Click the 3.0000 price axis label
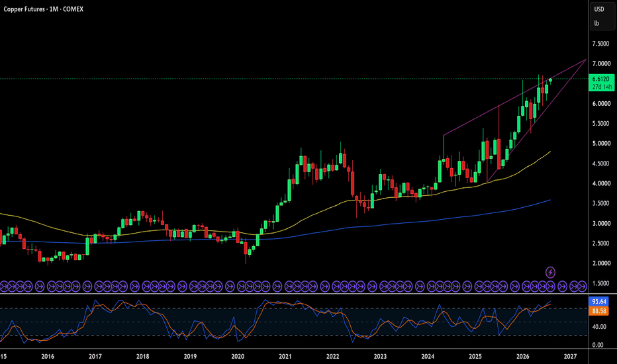 (x=601, y=224)
